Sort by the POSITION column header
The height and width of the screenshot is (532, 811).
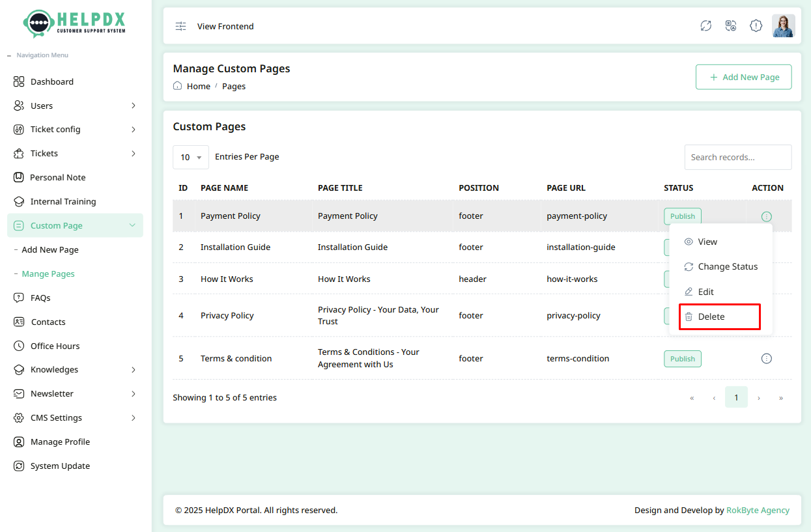(479, 188)
